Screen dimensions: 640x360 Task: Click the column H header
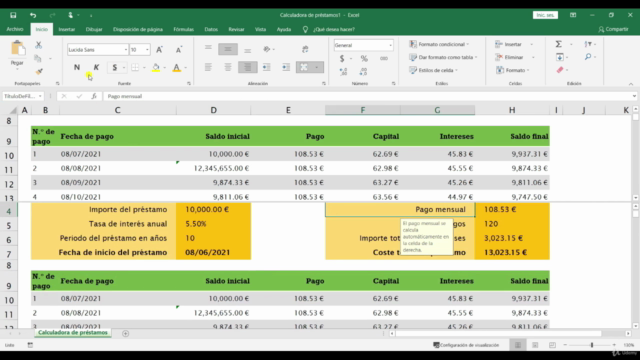click(x=512, y=110)
